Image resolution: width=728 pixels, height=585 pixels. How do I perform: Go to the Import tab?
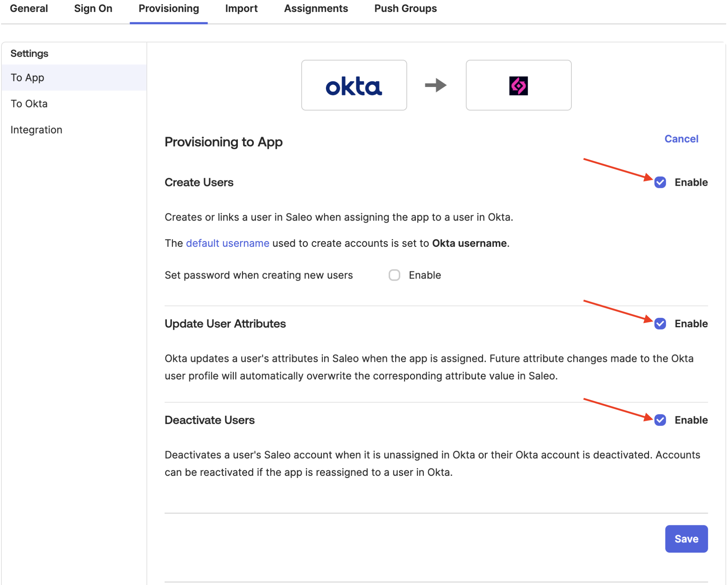241,8
